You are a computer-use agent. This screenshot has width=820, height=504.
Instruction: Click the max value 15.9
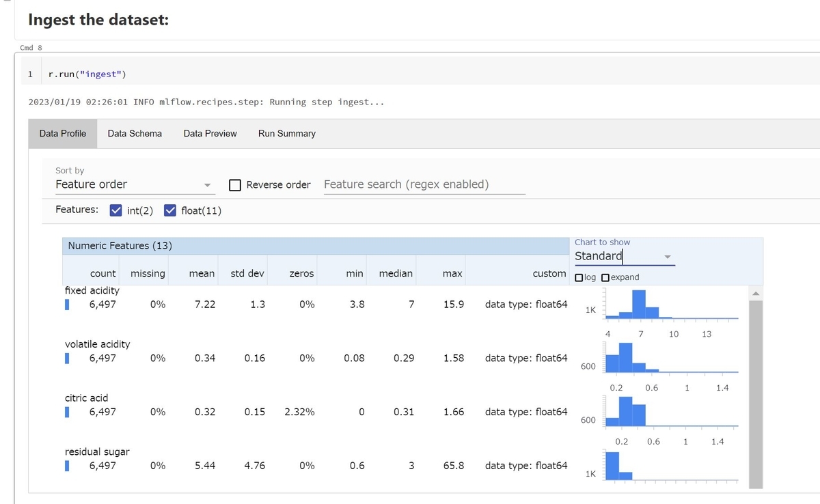pyautogui.click(x=454, y=305)
